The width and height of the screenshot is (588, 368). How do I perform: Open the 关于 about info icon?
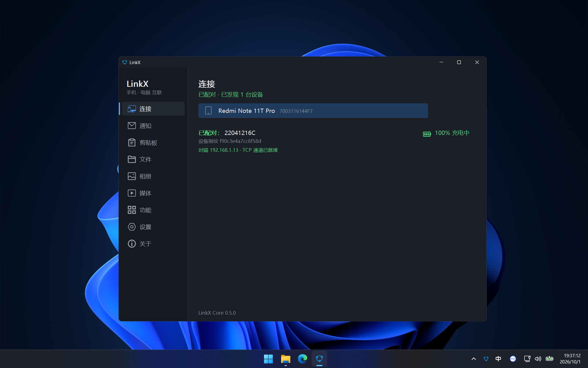click(132, 244)
